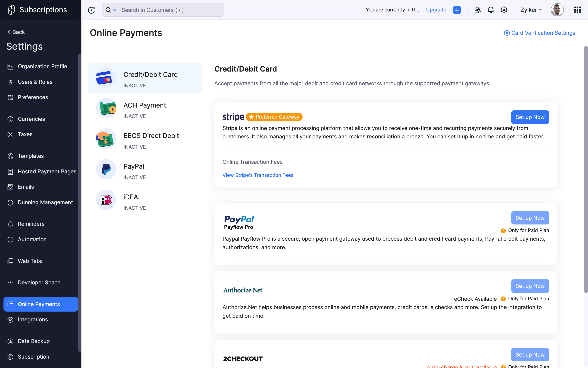Click the Payflow Pro Only for Paid Plan warning icon
Image resolution: width=588 pixels, height=368 pixels.
(x=503, y=230)
